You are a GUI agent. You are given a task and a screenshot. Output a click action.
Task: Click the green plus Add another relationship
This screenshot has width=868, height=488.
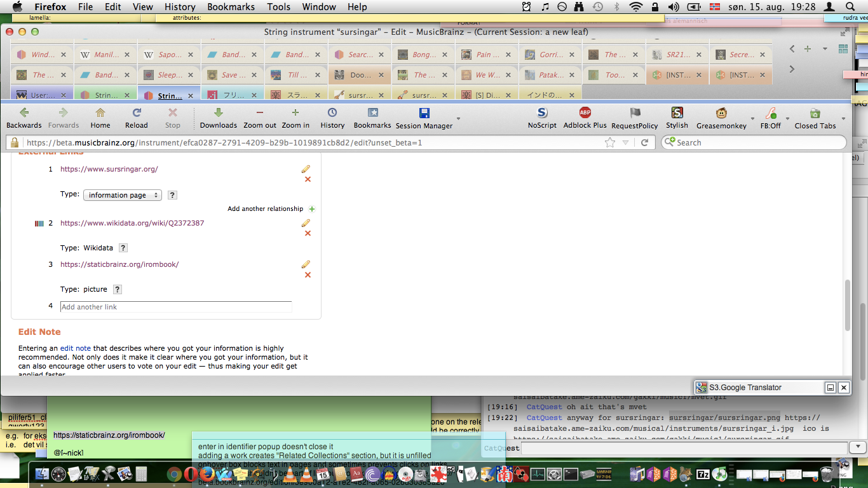pyautogui.click(x=311, y=209)
